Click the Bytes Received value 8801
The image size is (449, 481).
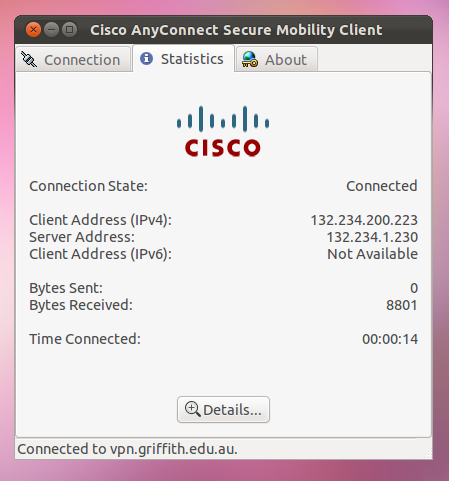pyautogui.click(x=402, y=305)
